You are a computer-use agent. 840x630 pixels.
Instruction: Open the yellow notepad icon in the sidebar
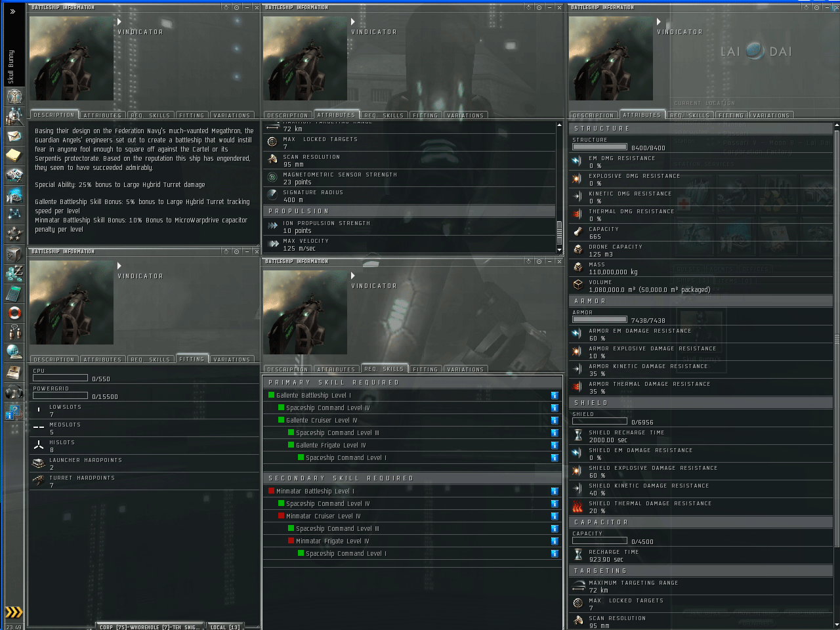[14, 156]
